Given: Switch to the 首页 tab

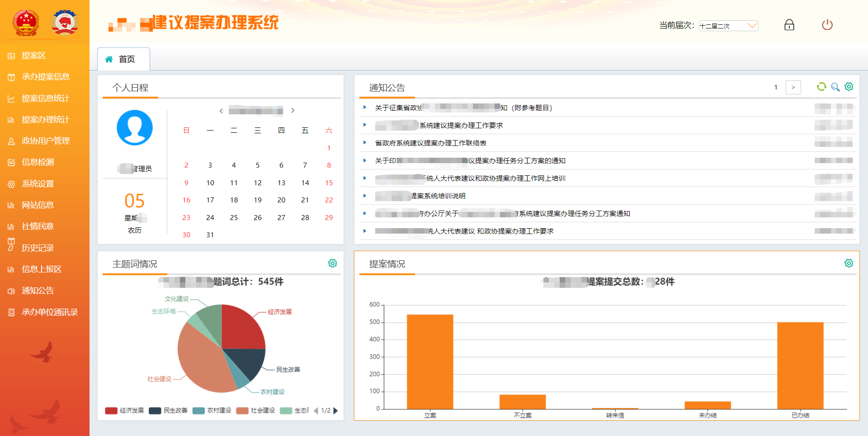Looking at the screenshot, I should coord(123,59).
